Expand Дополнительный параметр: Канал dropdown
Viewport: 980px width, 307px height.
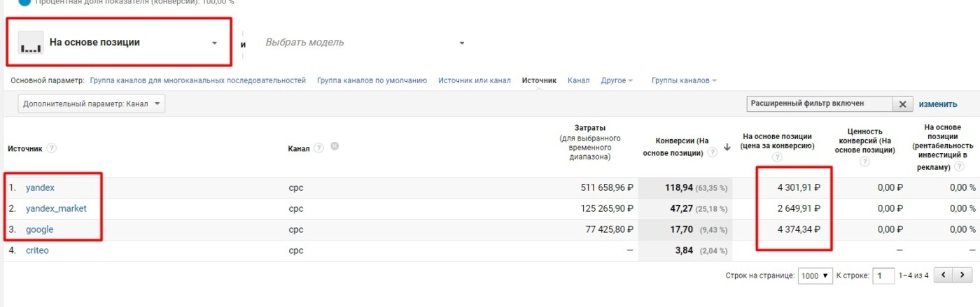coord(92,104)
